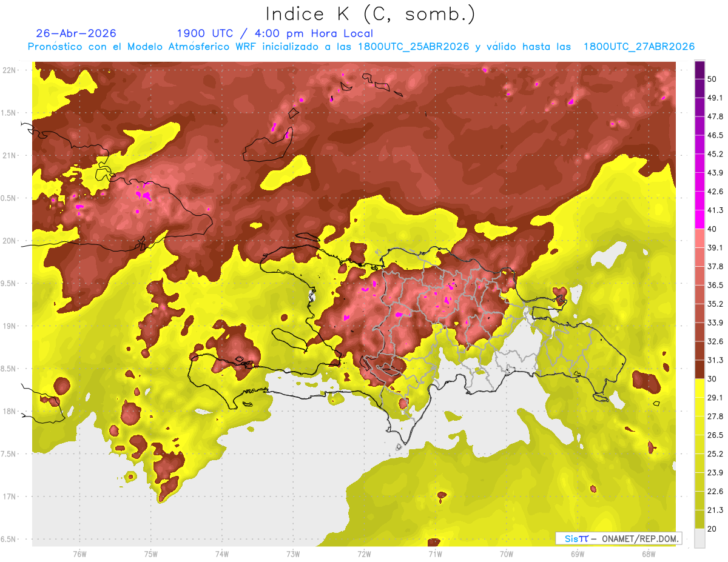Click the 17N latitude tick label

coord(10,497)
